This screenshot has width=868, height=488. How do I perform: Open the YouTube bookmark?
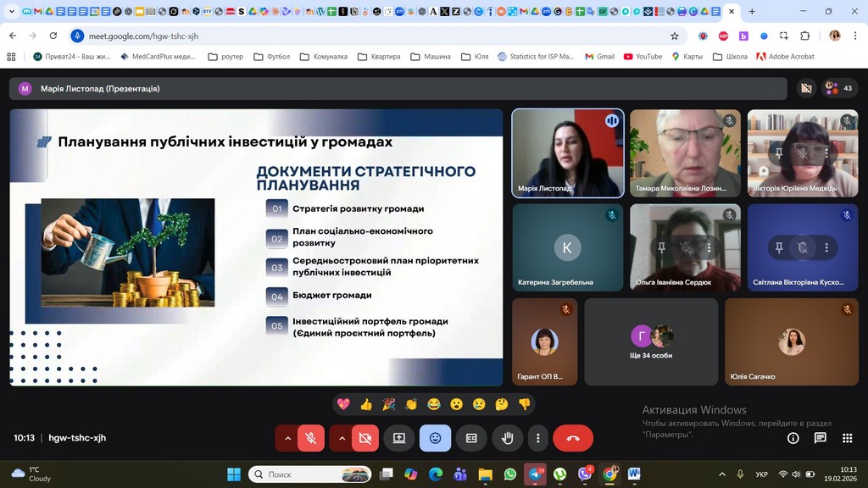click(643, 57)
